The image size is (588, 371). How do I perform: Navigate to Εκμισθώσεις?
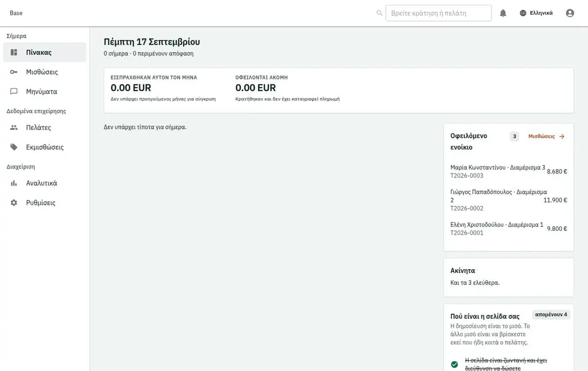[45, 147]
